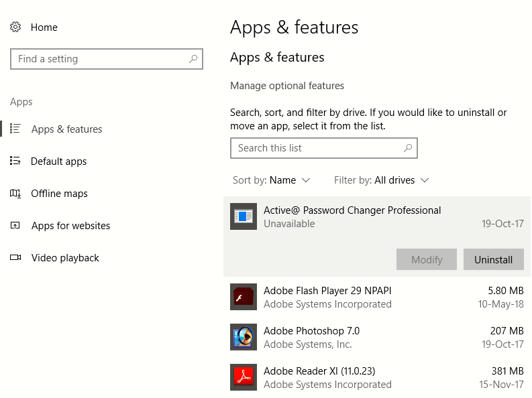Click the Offline maps icon
532x398 pixels.
[x=15, y=193]
